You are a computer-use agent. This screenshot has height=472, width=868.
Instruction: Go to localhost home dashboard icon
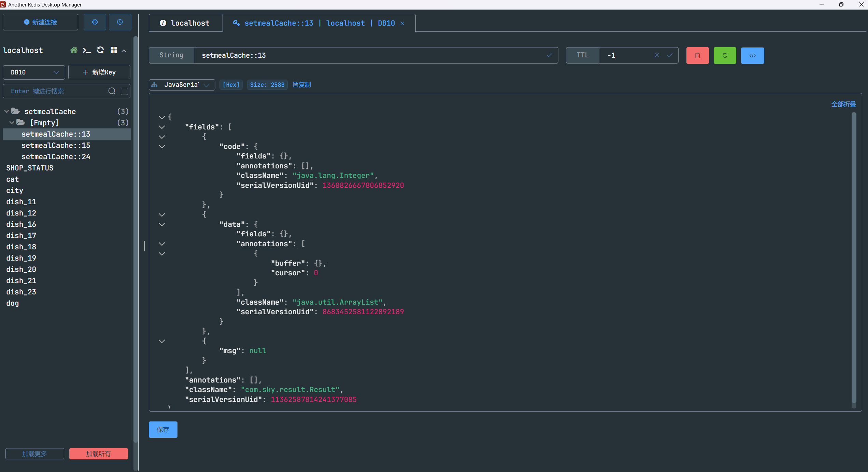point(74,50)
